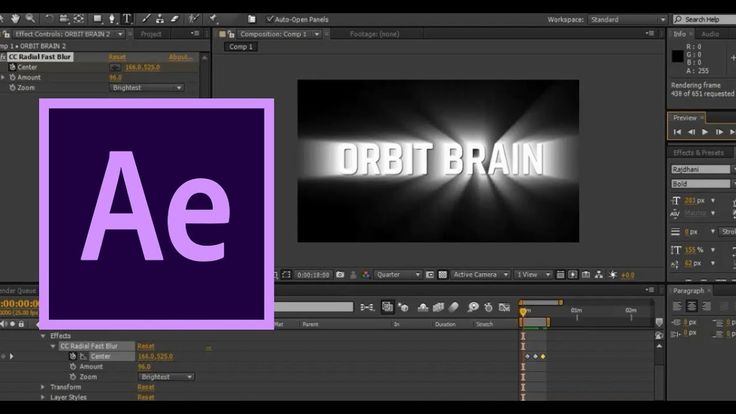Click the Brainstorm icon in timeline
This screenshot has height=414, width=736.
[x=473, y=307]
